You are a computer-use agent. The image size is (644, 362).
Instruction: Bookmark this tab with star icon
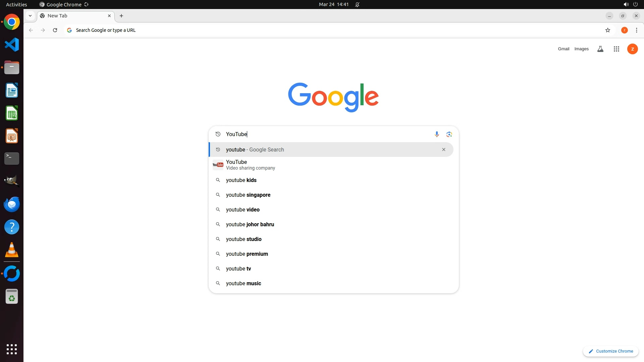coord(607,30)
